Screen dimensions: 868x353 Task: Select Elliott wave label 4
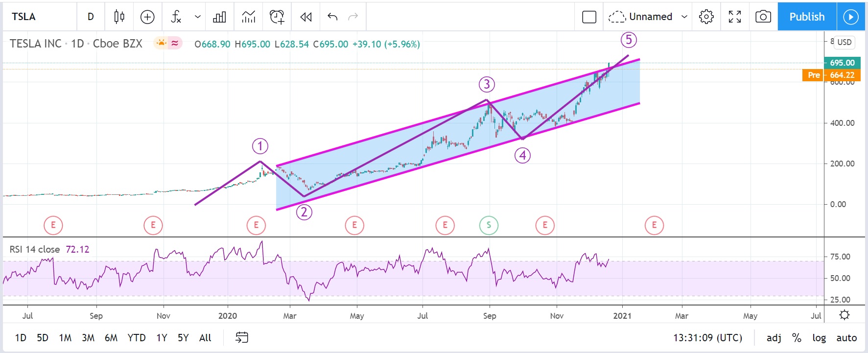tap(523, 156)
